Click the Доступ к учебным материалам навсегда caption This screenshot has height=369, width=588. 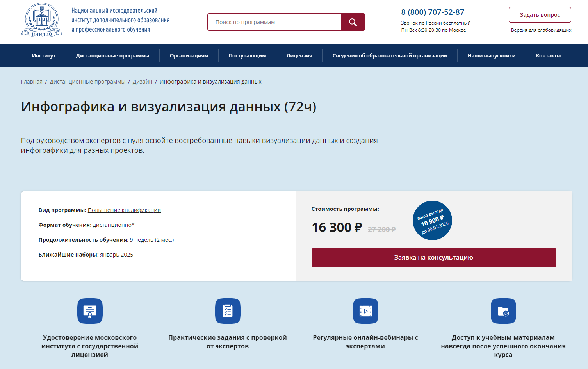tap(503, 346)
